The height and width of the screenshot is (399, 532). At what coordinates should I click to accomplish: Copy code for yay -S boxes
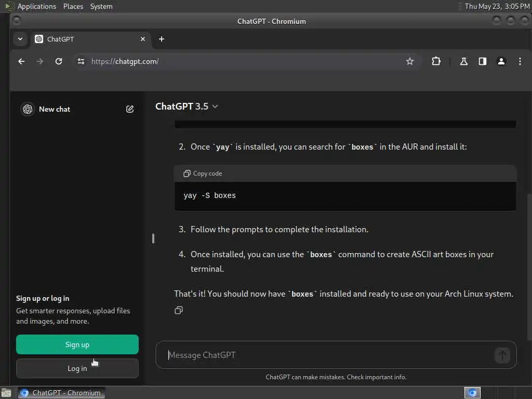point(203,174)
